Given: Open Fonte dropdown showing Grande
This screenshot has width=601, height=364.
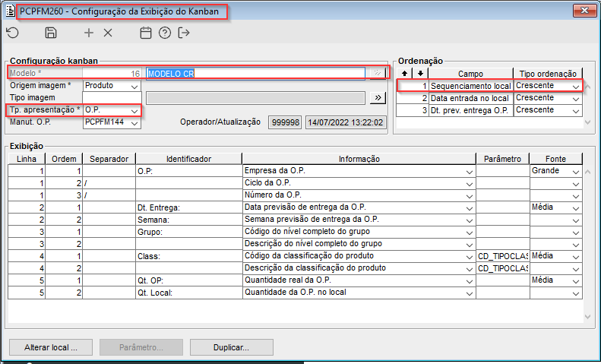Looking at the screenshot, I should [x=576, y=171].
